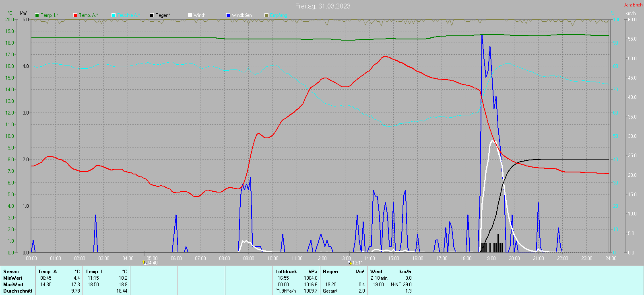Toggle the Windböen series legend label
The height and width of the screenshot is (295, 644).
pyautogui.click(x=242, y=15)
